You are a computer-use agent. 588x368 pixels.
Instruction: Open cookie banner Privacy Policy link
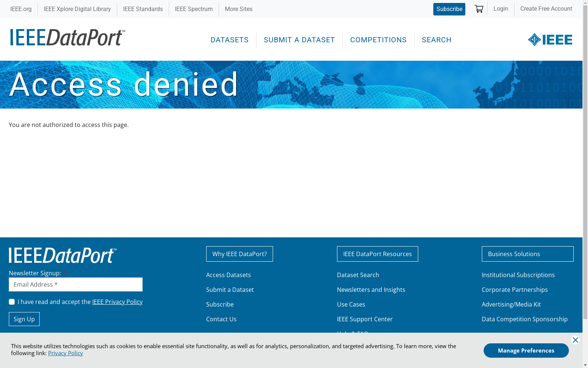(x=65, y=353)
